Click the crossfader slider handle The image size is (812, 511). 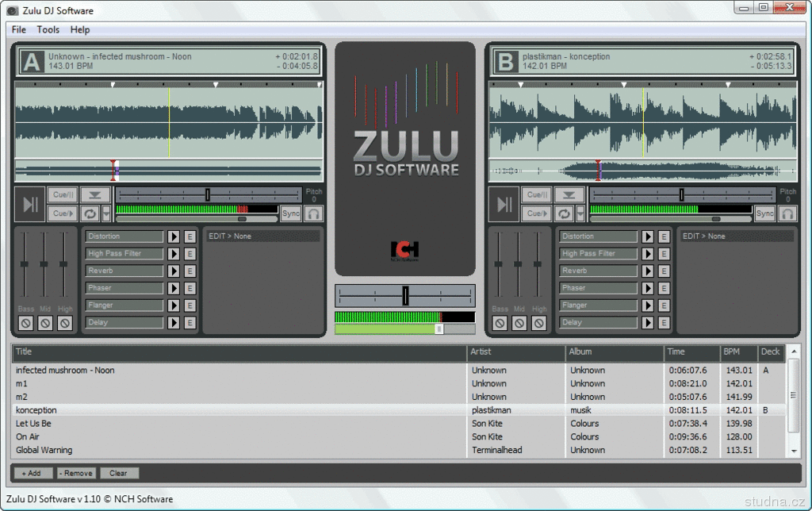click(x=405, y=296)
